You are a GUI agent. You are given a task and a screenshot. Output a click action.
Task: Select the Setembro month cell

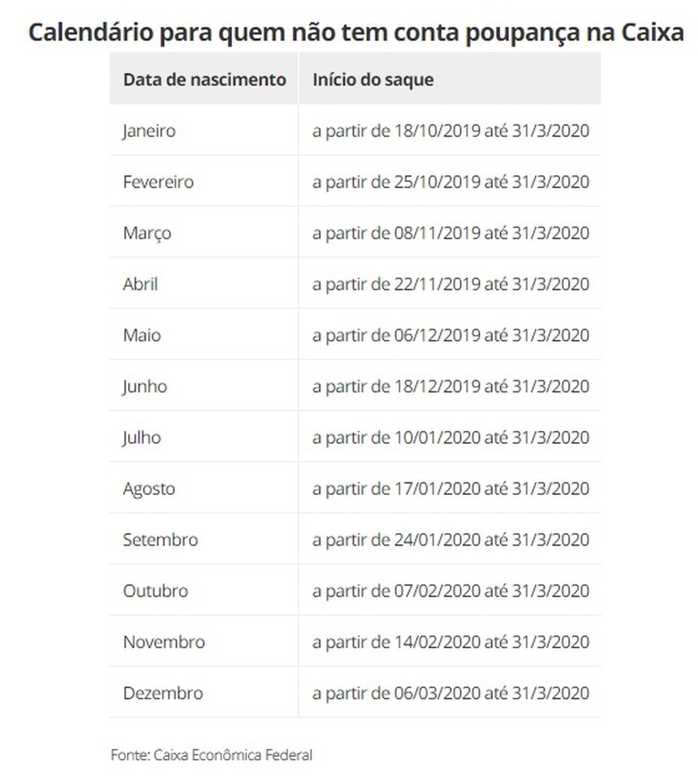[x=161, y=540]
